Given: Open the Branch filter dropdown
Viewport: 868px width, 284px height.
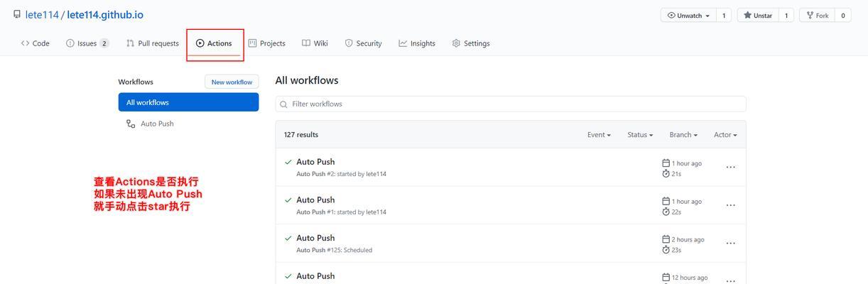Looking at the screenshot, I should [683, 135].
